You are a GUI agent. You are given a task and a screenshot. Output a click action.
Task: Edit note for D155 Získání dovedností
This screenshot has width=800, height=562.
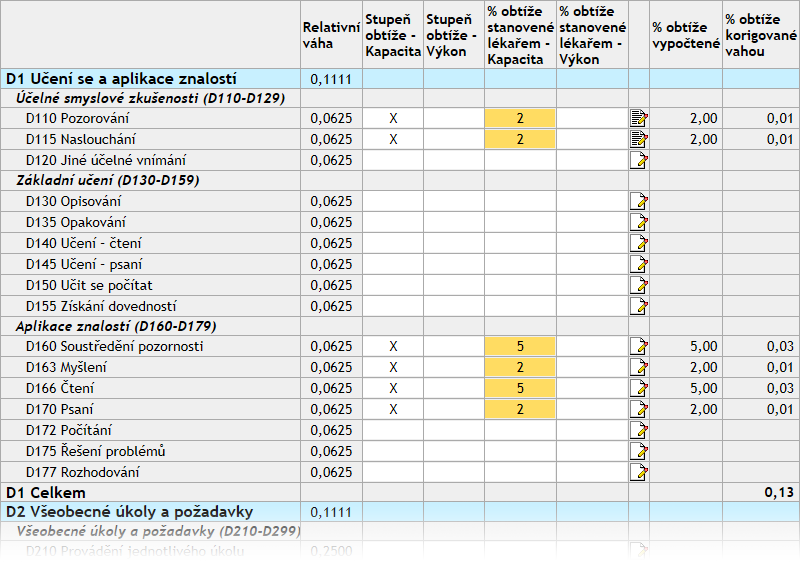(639, 306)
